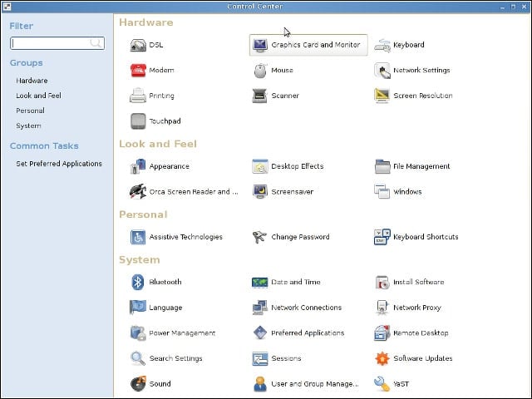
Task: Open Network Connections icon
Action: (x=260, y=308)
